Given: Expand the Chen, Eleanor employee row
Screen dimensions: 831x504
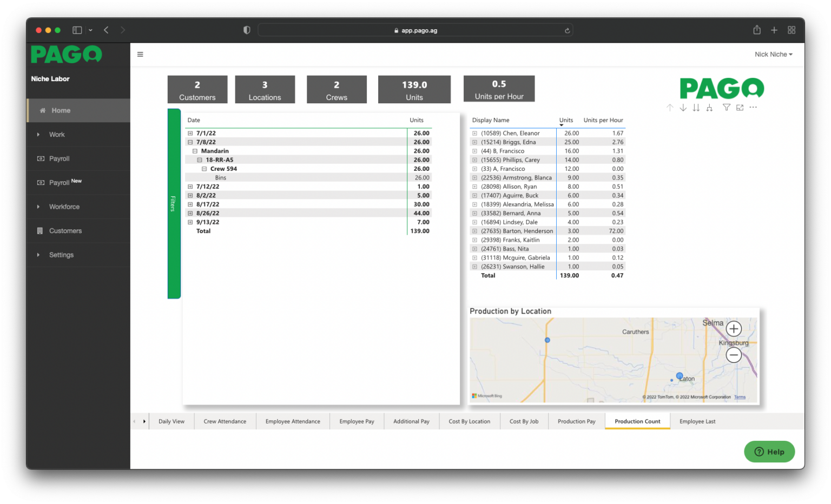Looking at the screenshot, I should (474, 133).
